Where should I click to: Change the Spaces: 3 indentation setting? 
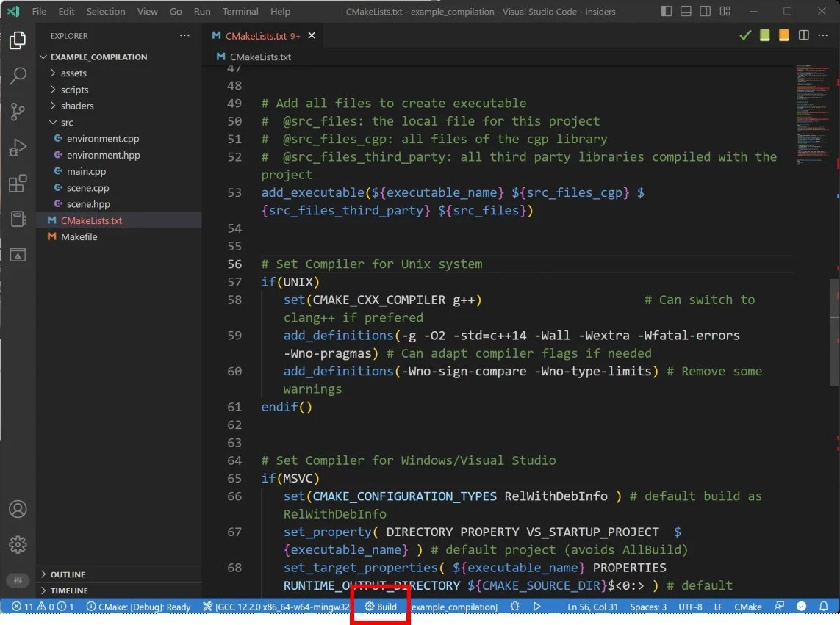pyautogui.click(x=648, y=606)
